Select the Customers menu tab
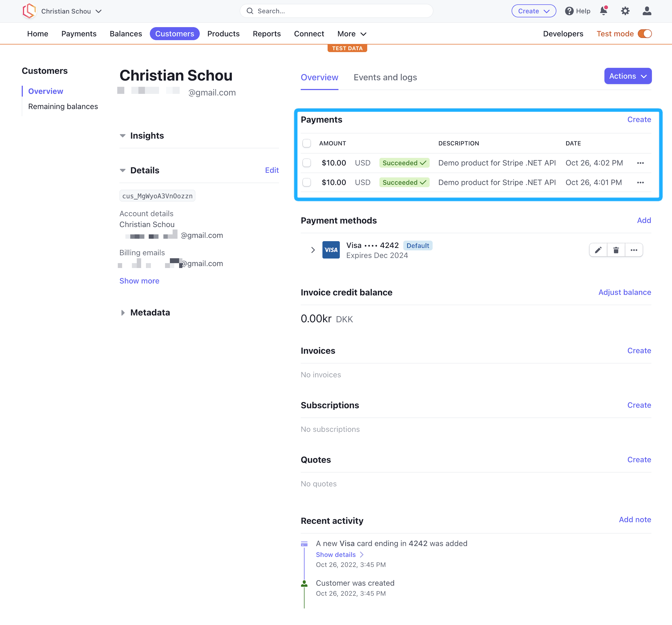Image resolution: width=672 pixels, height=625 pixels. 175,33
